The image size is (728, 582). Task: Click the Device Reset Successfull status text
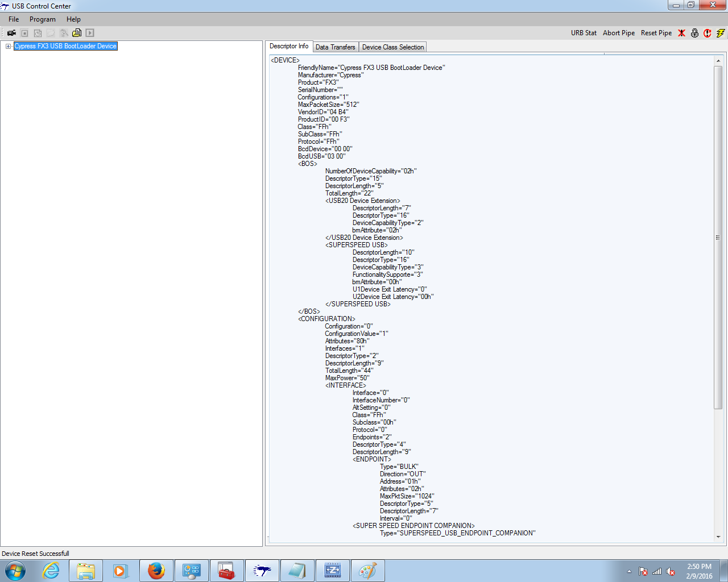35,554
